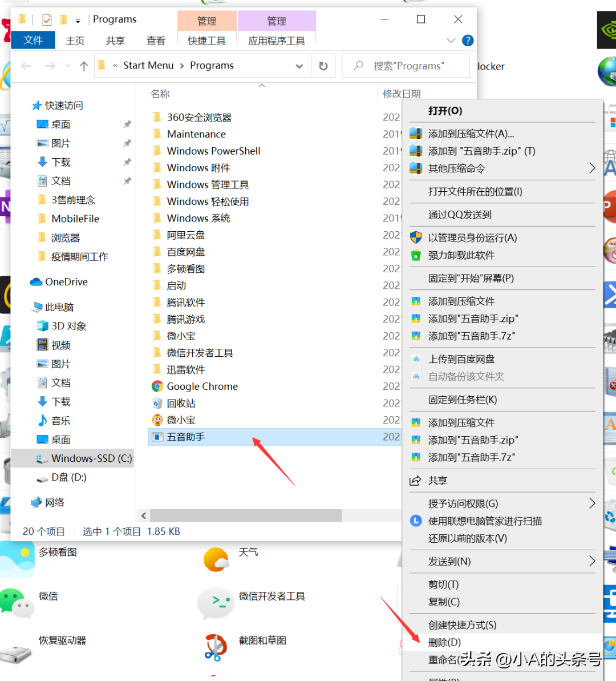Choose 打开(O) in context menu
This screenshot has width=616, height=681.
[x=502, y=111]
